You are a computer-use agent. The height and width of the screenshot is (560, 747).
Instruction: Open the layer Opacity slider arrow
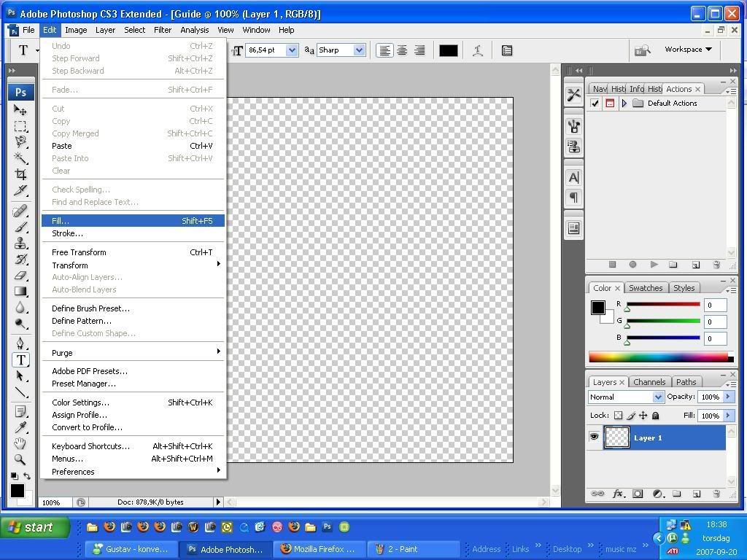tap(728, 396)
